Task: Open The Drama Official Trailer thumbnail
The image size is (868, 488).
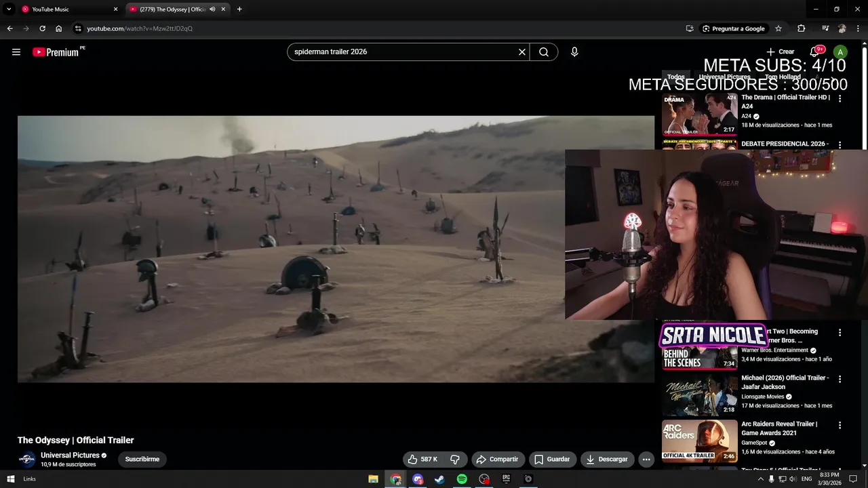Action: pyautogui.click(x=700, y=114)
